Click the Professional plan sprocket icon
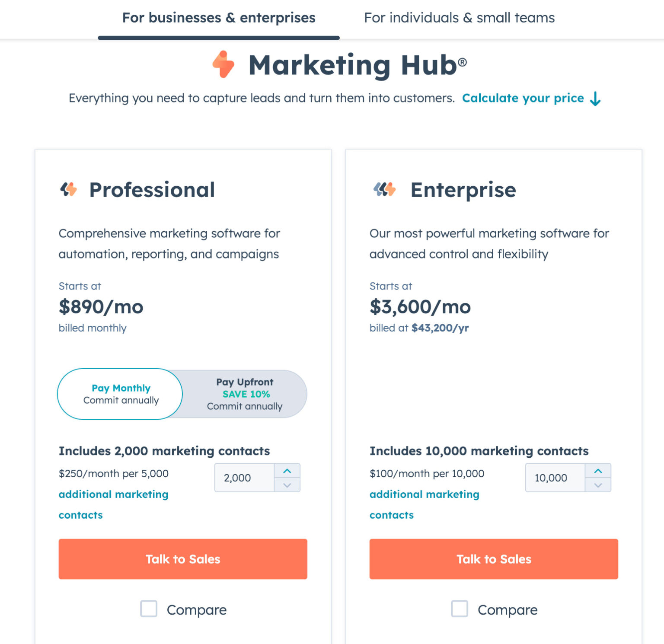 pos(70,189)
